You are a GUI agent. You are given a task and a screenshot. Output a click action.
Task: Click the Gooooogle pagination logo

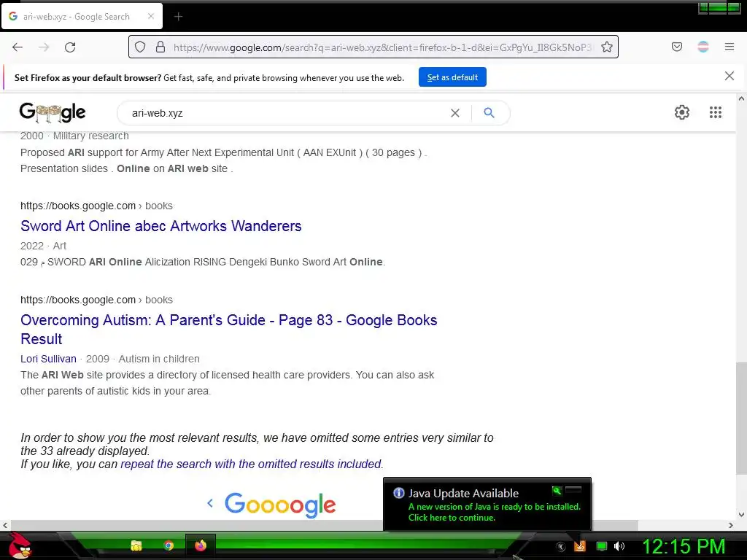point(281,505)
